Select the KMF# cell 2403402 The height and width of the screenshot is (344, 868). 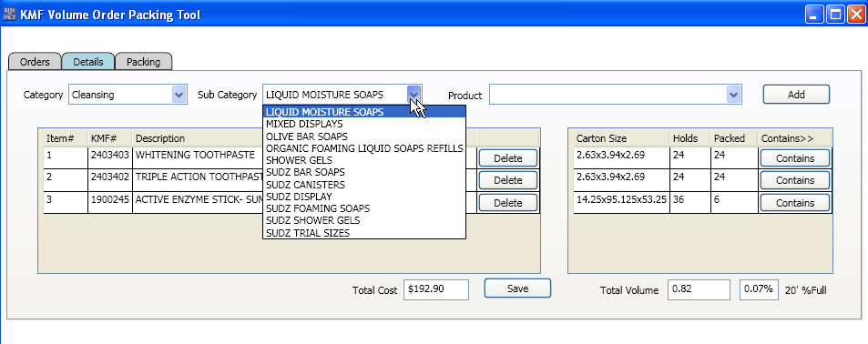click(109, 180)
